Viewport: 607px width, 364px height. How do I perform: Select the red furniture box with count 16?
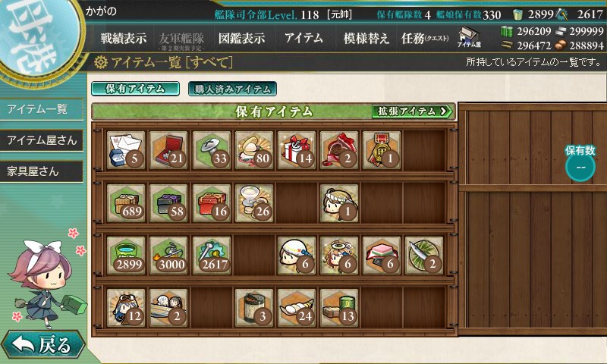point(211,202)
